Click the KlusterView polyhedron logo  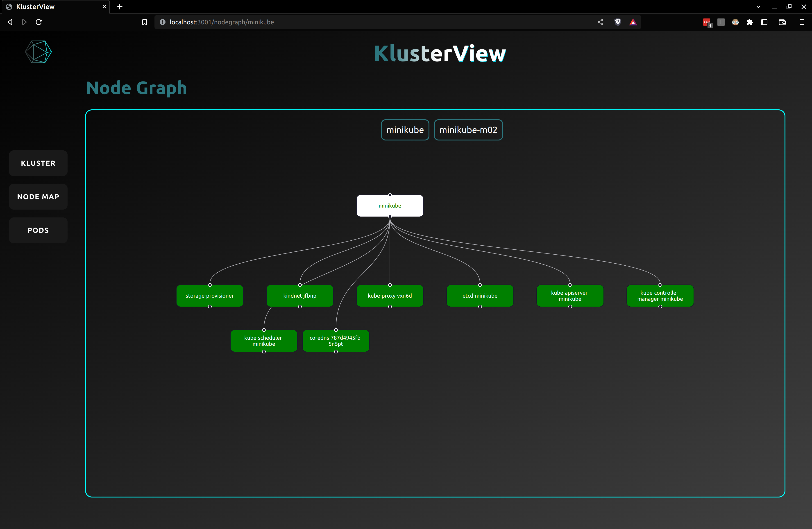pyautogui.click(x=38, y=52)
